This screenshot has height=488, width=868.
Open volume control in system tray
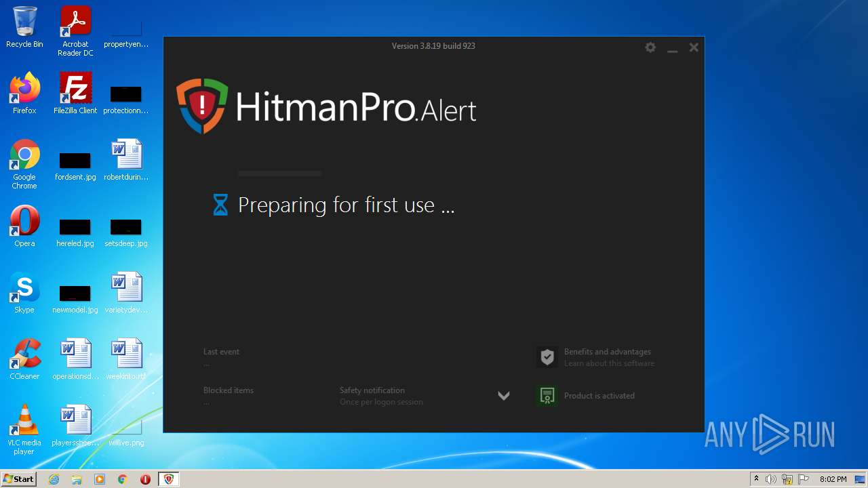pos(771,479)
